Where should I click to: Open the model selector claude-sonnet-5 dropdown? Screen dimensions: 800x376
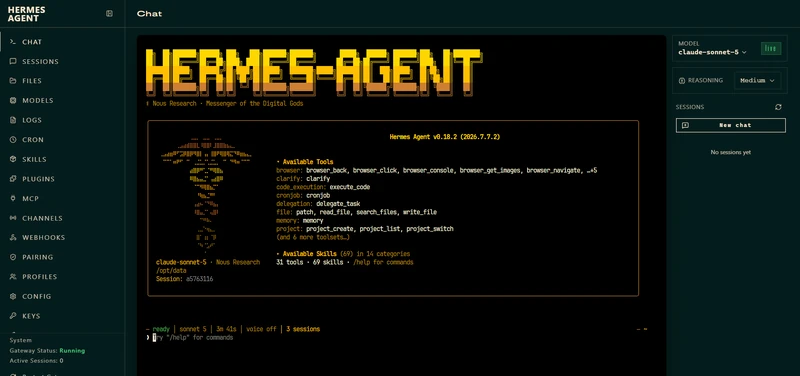pos(712,52)
